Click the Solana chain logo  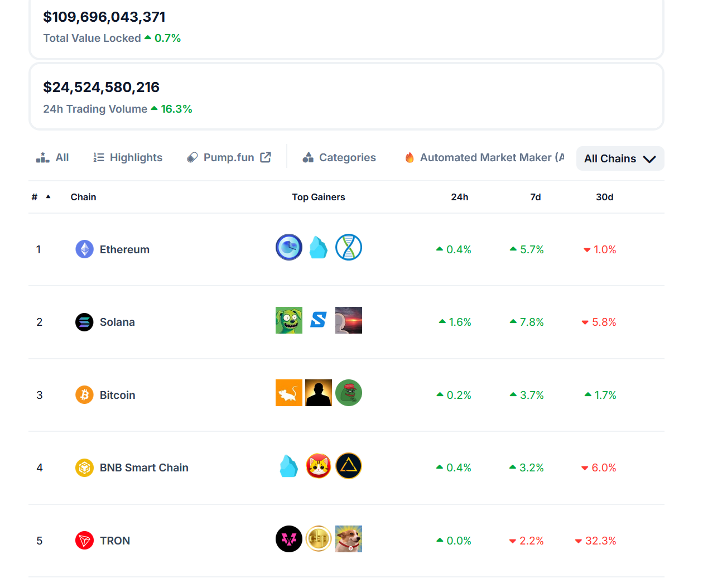tap(84, 322)
